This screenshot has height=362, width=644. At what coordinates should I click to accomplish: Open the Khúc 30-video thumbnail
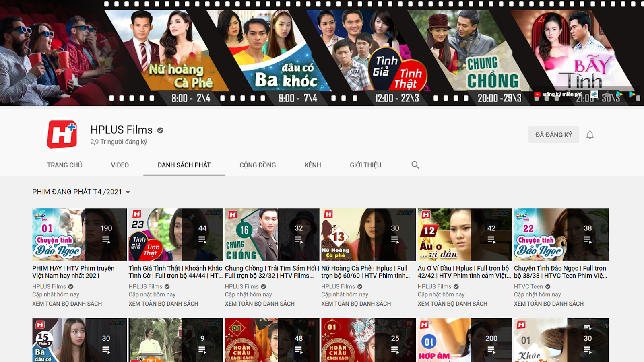561,340
